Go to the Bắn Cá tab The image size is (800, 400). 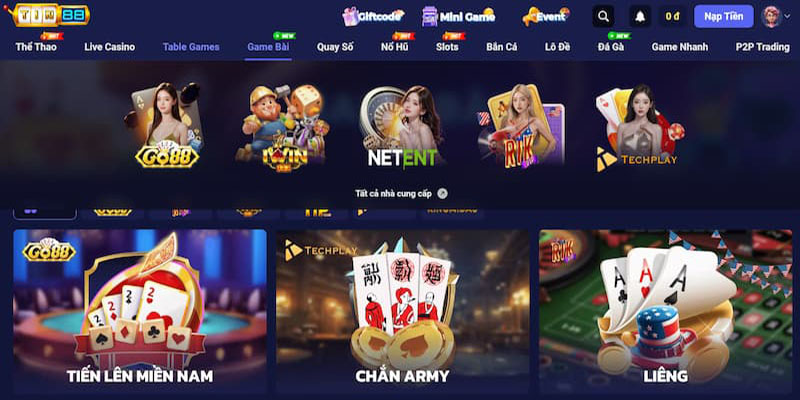click(x=502, y=47)
